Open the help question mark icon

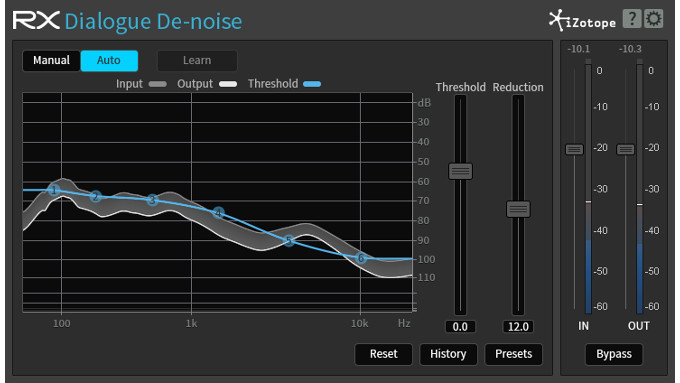pos(632,19)
